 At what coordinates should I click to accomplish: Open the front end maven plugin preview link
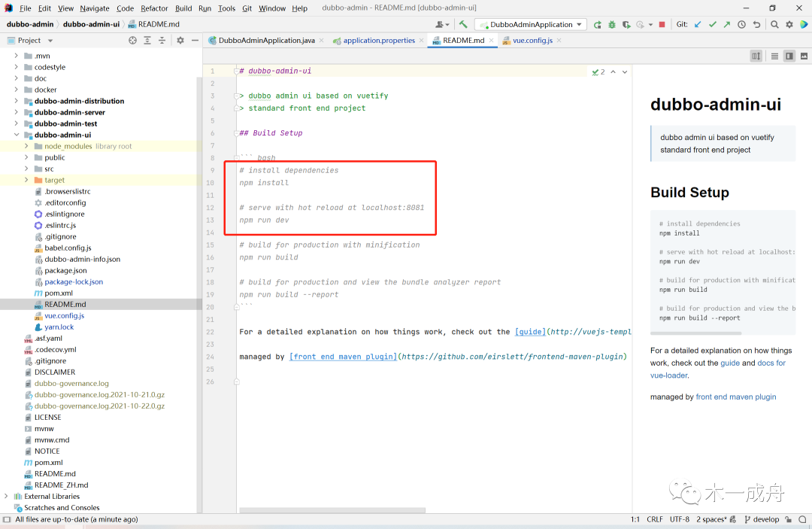736,397
